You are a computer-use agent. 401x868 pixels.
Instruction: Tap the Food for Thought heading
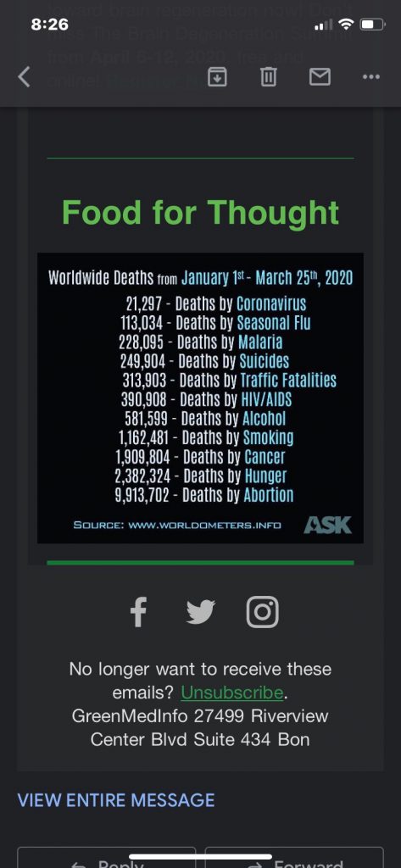pyautogui.click(x=200, y=211)
